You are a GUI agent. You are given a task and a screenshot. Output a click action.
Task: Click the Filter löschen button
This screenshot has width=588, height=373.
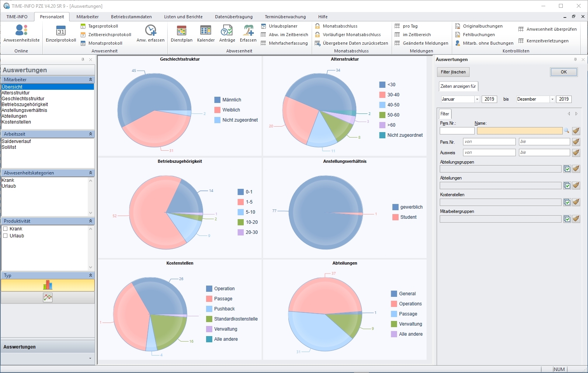(453, 72)
